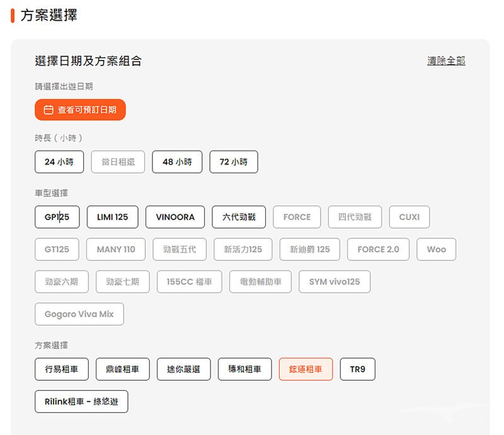504x435 pixels.
Task: Select the 電動輔助車 electric-assist option
Action: tap(260, 282)
